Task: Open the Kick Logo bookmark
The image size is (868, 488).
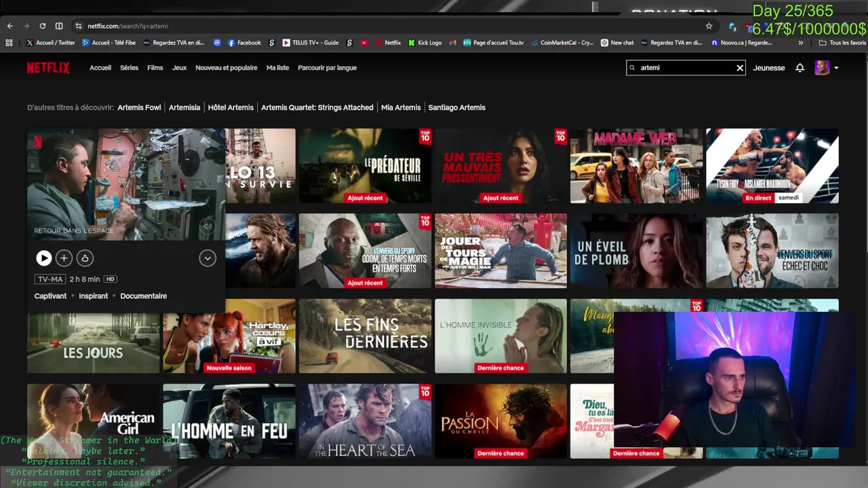Action: pyautogui.click(x=425, y=43)
